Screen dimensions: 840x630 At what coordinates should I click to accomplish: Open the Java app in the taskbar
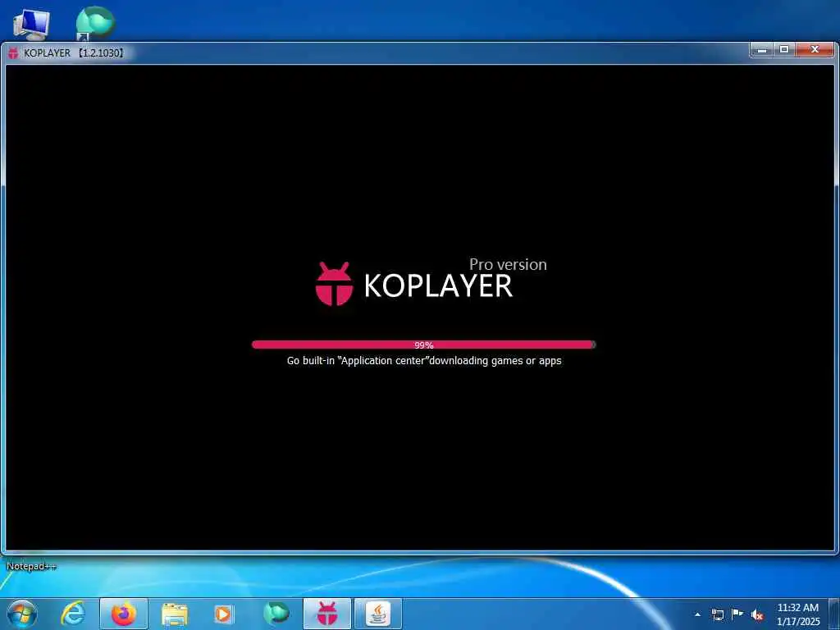tap(378, 614)
